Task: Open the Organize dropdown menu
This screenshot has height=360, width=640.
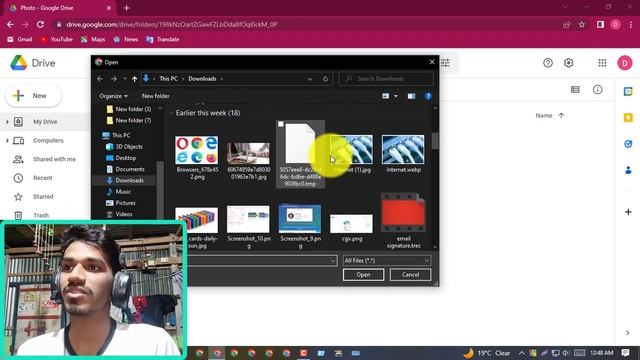Action: click(x=113, y=96)
